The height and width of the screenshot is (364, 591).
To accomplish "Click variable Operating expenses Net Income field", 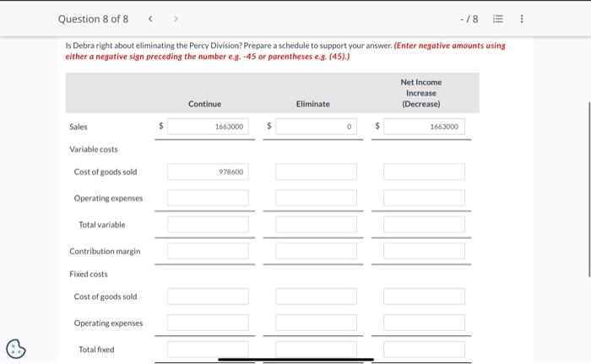I will pyautogui.click(x=425, y=198).
